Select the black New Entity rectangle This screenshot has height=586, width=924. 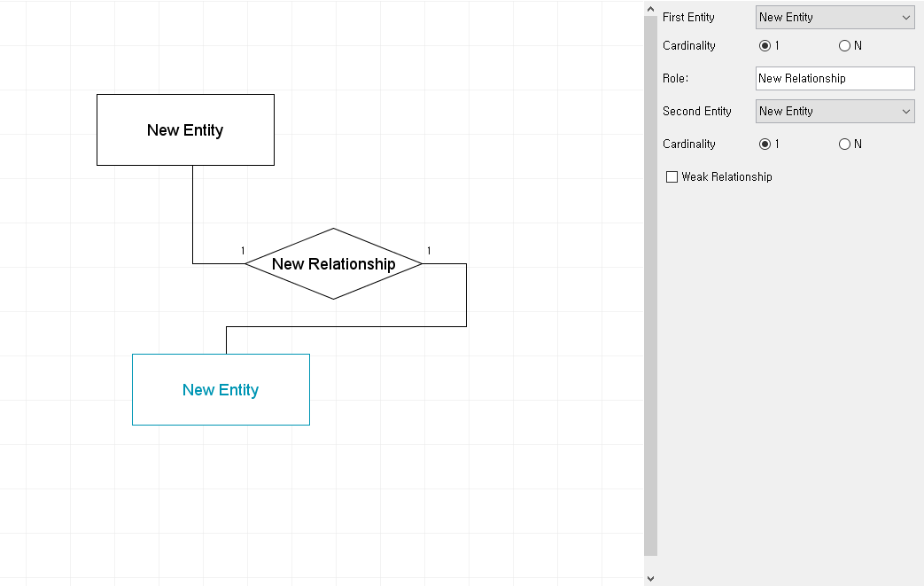[x=186, y=129]
